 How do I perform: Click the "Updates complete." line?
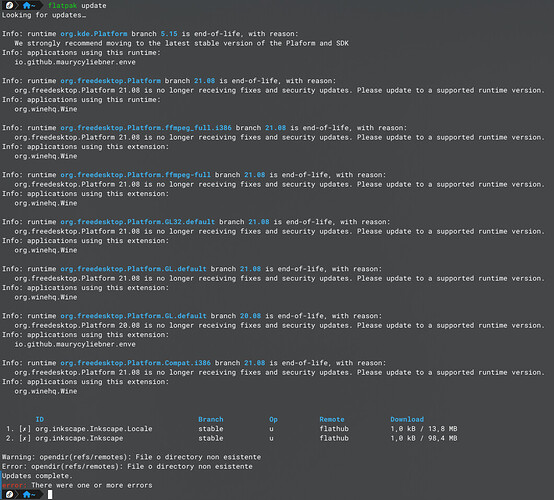tap(37, 476)
